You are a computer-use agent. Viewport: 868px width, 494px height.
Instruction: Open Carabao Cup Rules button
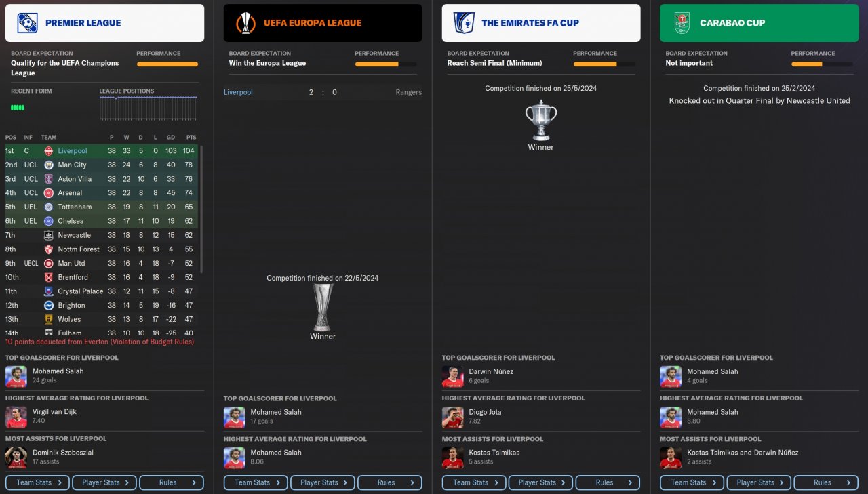[826, 482]
